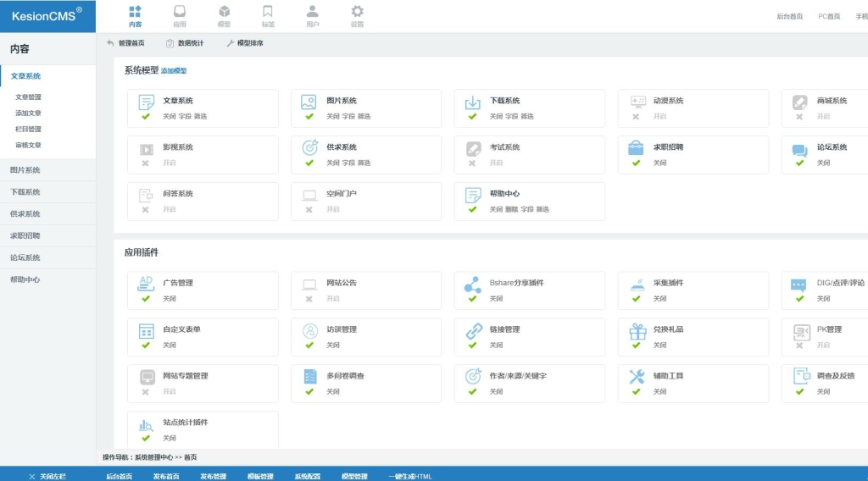868x481 pixels.
Task: Click 模板管理 in bottom bar
Action: [x=260, y=476]
